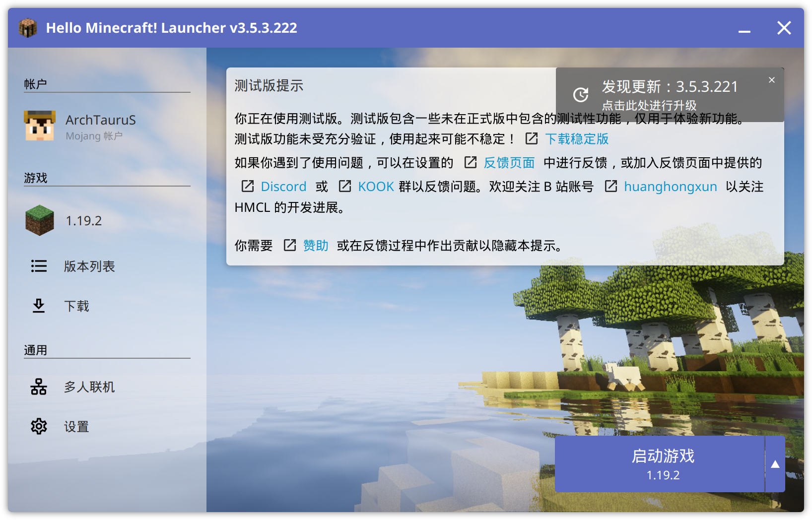
Task: Open the 设置 menu item
Action: tap(107, 426)
